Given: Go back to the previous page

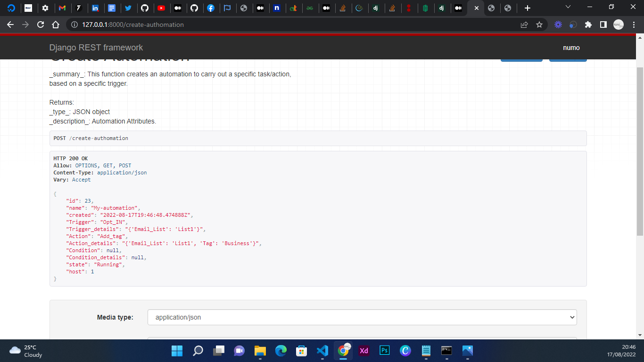Looking at the screenshot, I should (10, 25).
